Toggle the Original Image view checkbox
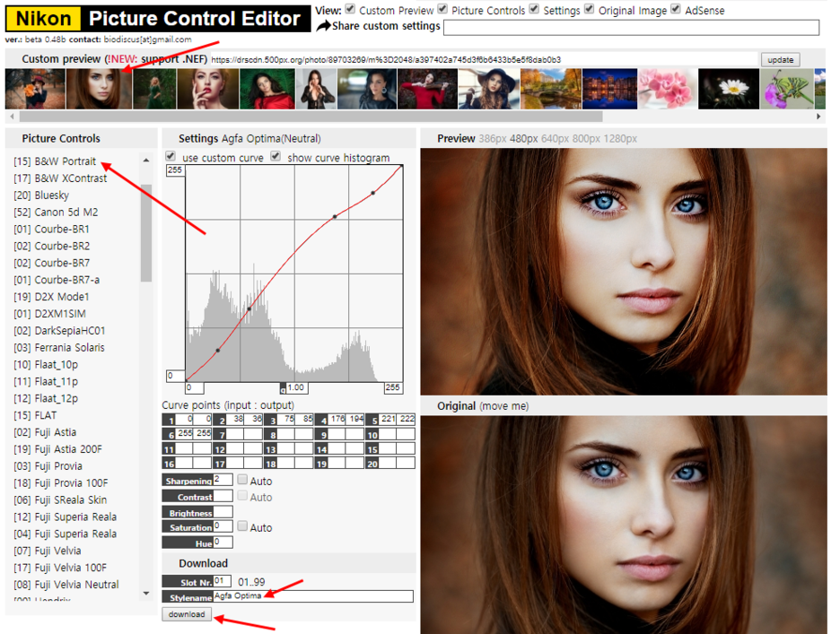The image size is (840, 634). 590,9
